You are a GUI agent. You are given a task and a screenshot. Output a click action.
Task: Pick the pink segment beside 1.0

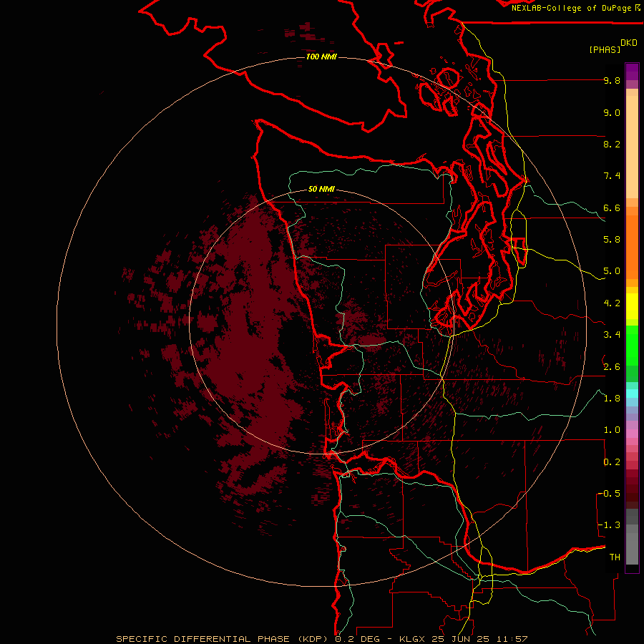[x=632, y=434]
